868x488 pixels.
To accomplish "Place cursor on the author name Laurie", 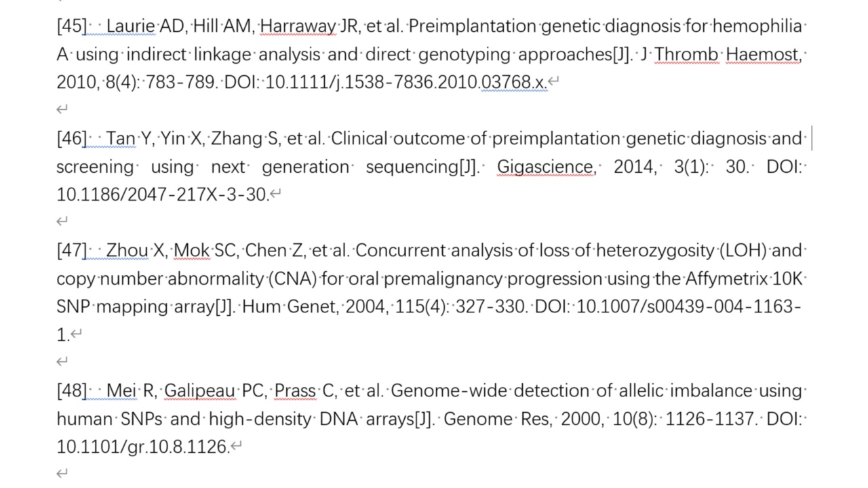I will pyautogui.click(x=131, y=26).
